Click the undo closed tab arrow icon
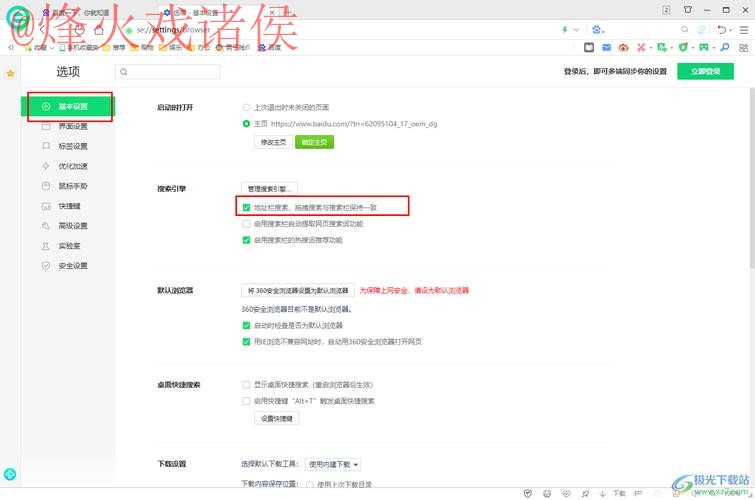Image resolution: width=755 pixels, height=500 pixels. point(721,30)
